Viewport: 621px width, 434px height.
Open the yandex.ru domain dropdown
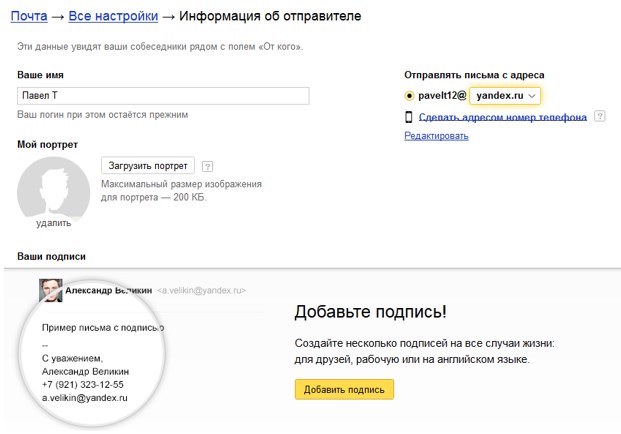(x=505, y=96)
